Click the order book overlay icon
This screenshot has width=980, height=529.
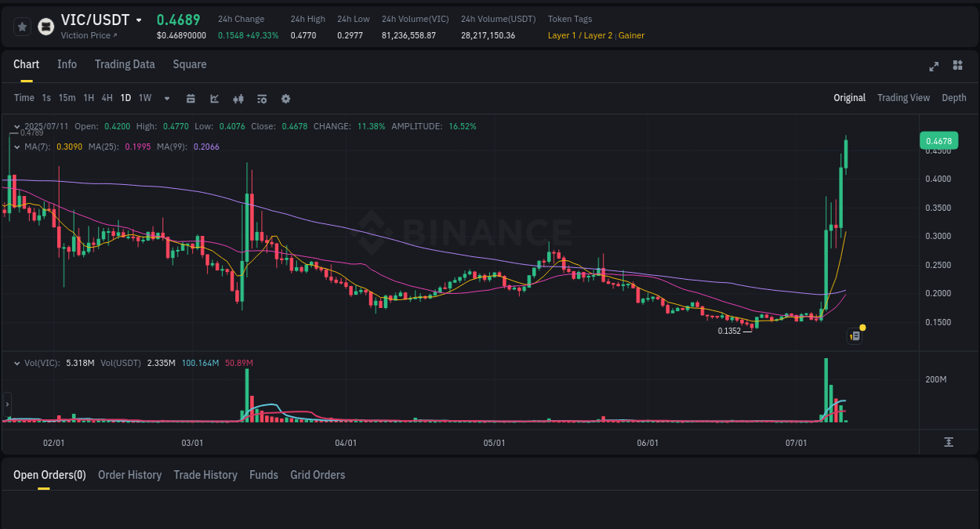(x=261, y=98)
